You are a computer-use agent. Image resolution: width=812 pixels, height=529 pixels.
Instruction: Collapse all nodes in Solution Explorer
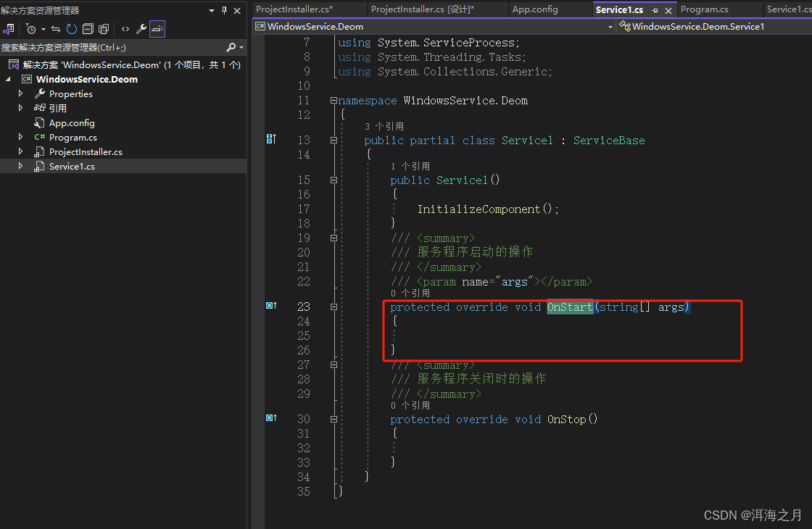click(x=88, y=29)
